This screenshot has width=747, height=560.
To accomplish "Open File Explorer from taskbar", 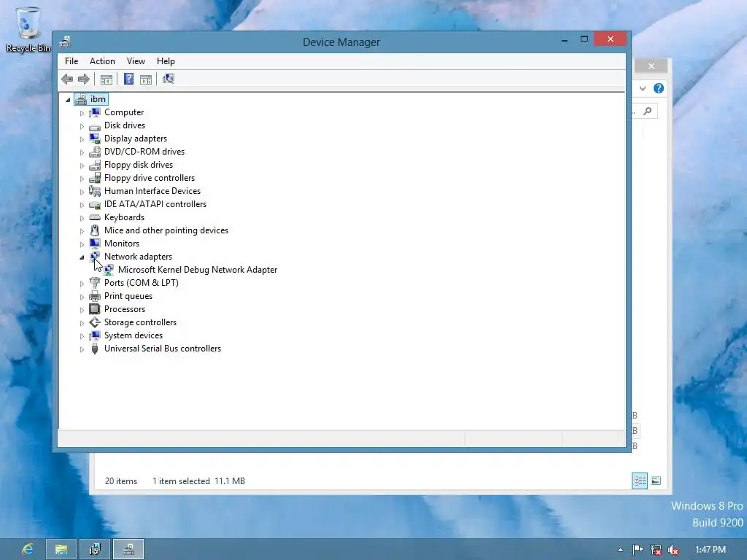I will [61, 549].
